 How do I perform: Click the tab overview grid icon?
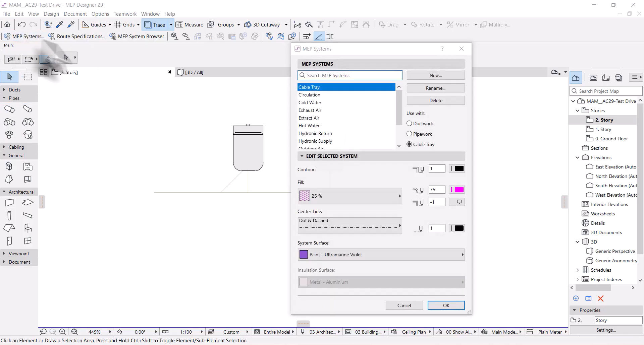[44, 72]
